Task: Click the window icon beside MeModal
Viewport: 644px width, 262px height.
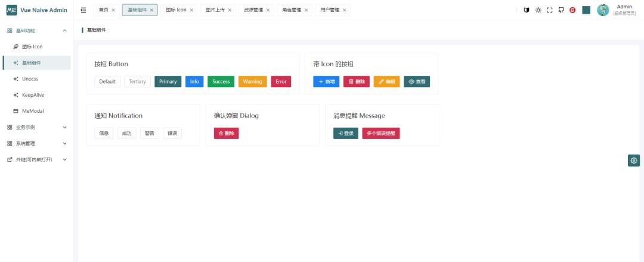Action: pos(16,111)
